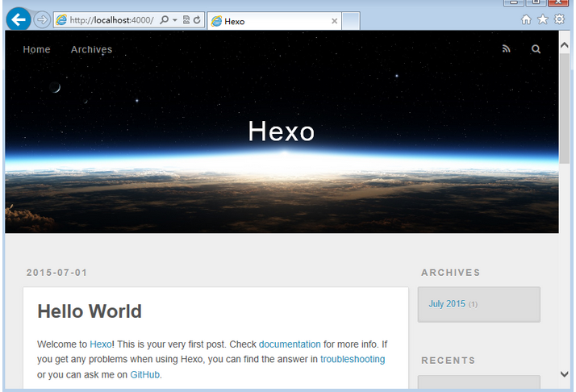The width and height of the screenshot is (576, 392).
Task: Click the address bar search magnifier icon
Action: 165,19
